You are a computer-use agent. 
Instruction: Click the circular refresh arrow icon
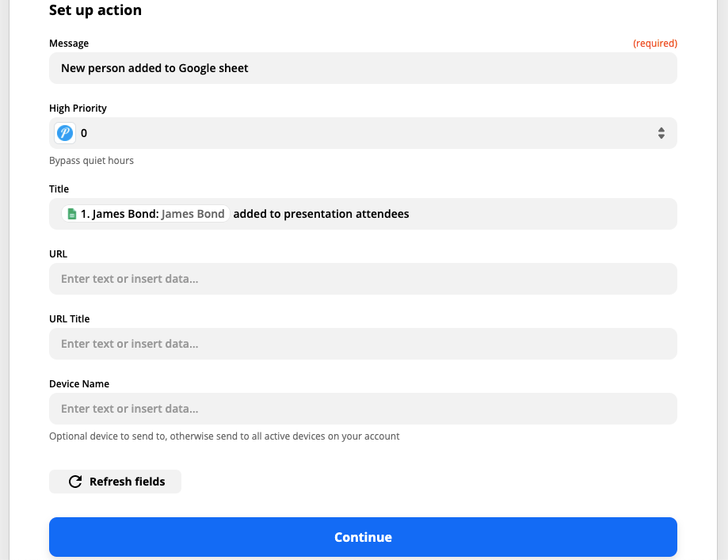click(75, 482)
